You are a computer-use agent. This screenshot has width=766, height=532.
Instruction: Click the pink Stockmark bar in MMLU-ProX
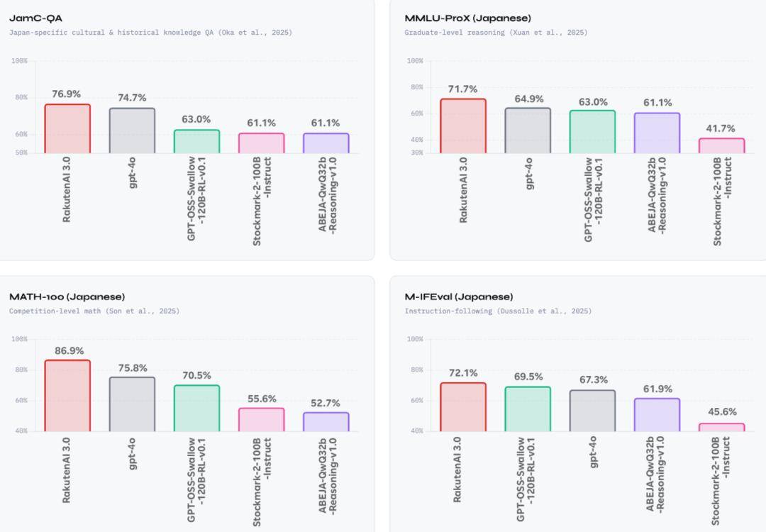pos(721,146)
